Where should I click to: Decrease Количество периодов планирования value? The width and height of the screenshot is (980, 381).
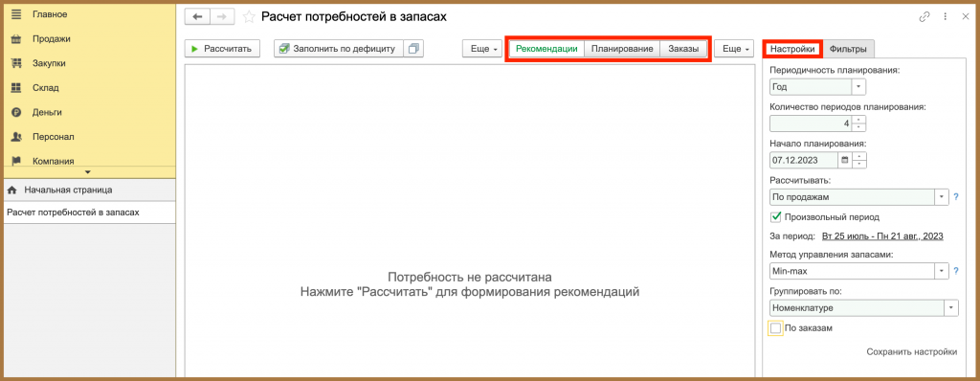pyautogui.click(x=858, y=127)
